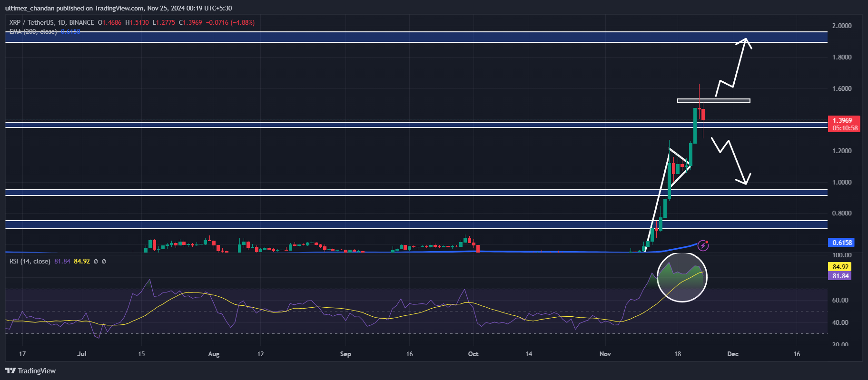This screenshot has width=868, height=380.
Task: Click the TradingView logo at the bottom
Action: tap(30, 371)
